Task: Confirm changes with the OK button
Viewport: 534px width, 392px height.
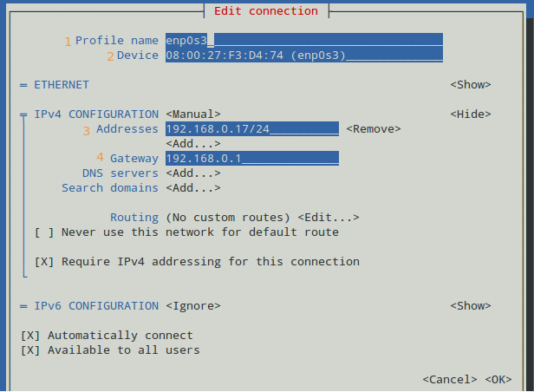Action: pos(498,380)
